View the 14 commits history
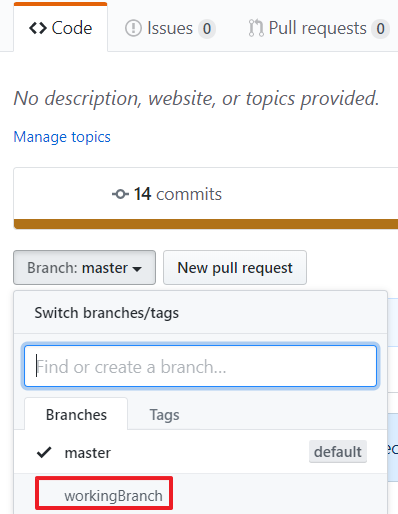The height and width of the screenshot is (514, 398). pyautogui.click(x=167, y=194)
